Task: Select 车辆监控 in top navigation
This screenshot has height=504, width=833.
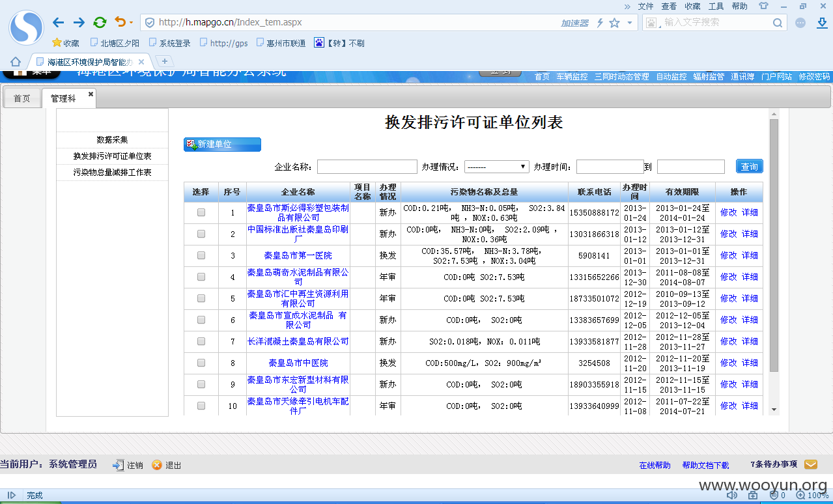Action: (572, 76)
